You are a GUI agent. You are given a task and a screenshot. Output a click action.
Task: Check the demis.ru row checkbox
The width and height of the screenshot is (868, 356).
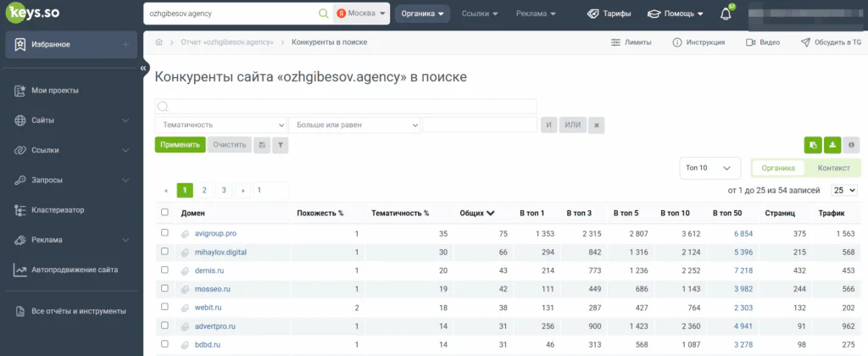click(x=164, y=270)
